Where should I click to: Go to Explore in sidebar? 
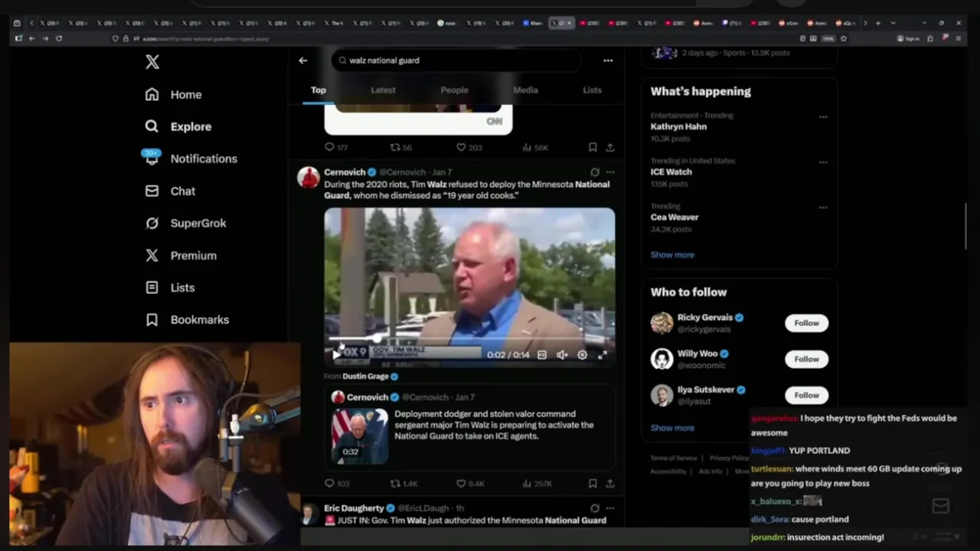178,127
